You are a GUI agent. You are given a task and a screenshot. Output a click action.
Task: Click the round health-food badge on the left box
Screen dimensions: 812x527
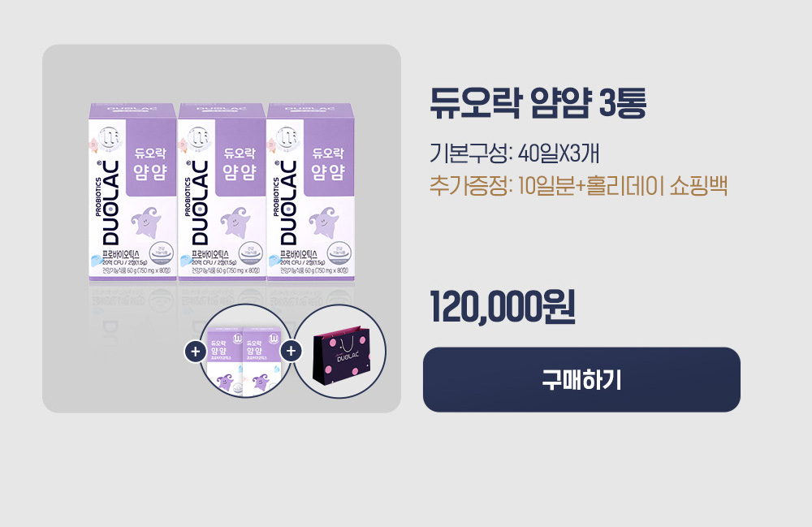click(162, 253)
